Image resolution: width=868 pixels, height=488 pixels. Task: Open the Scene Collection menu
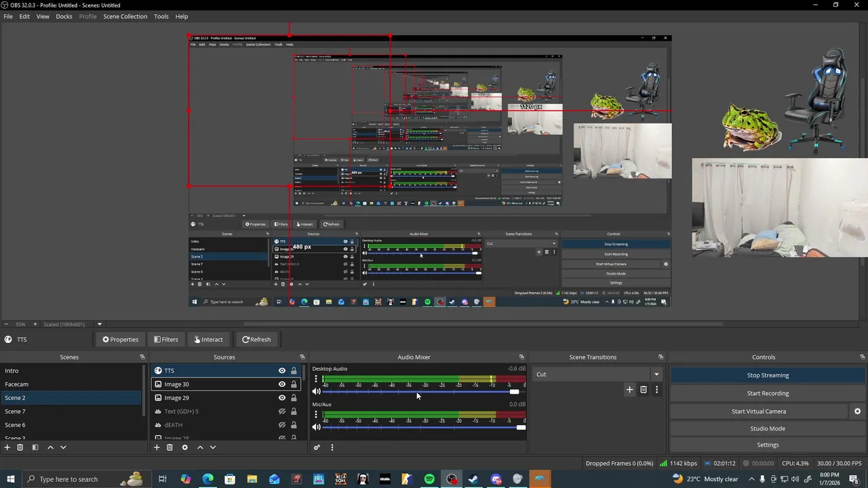pyautogui.click(x=125, y=16)
